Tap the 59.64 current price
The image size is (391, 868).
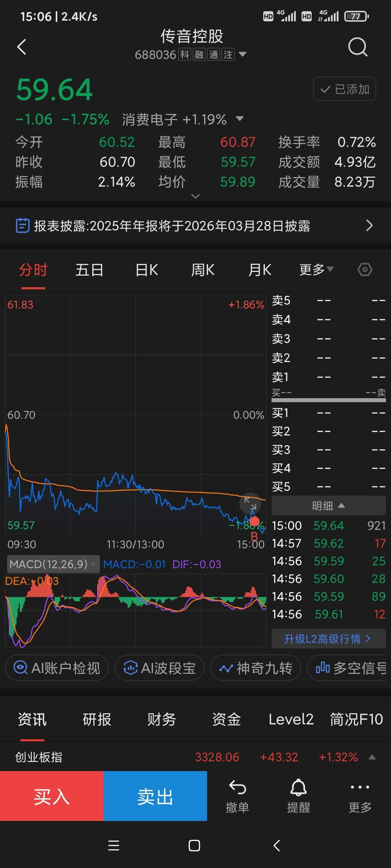click(x=55, y=90)
